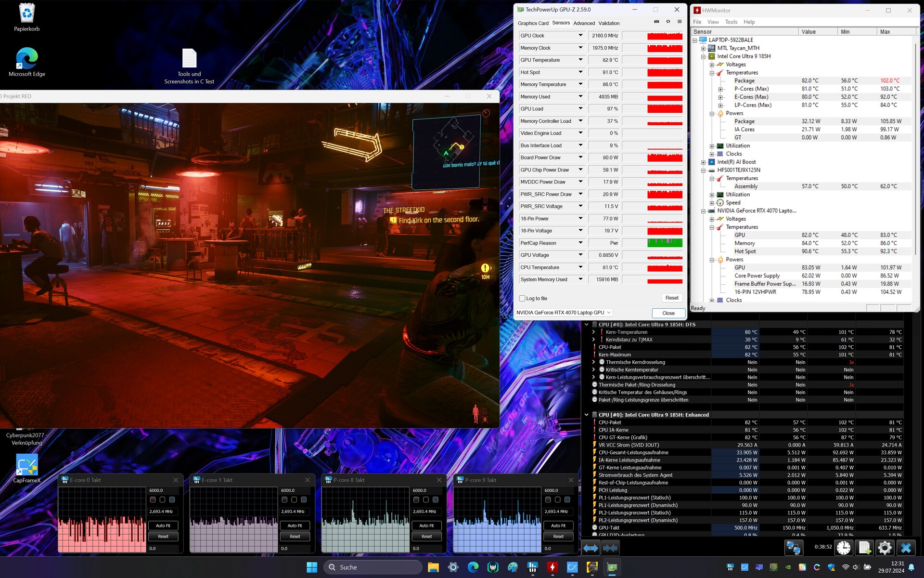Click HWiNFO reset clock icon
The height and width of the screenshot is (578, 924).
pyautogui.click(x=843, y=548)
